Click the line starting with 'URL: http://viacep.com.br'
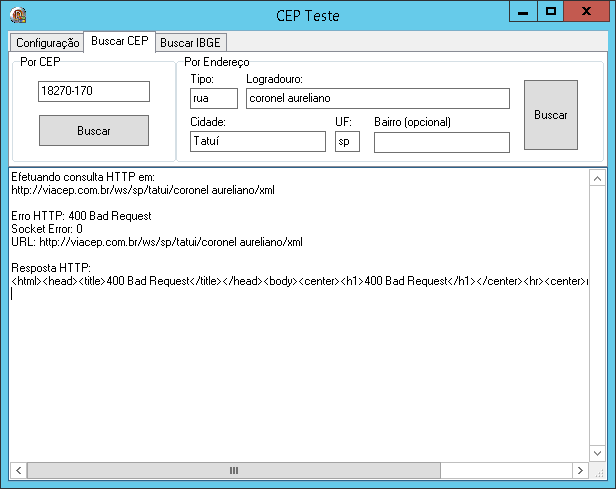The height and width of the screenshot is (489, 616). (x=157, y=242)
